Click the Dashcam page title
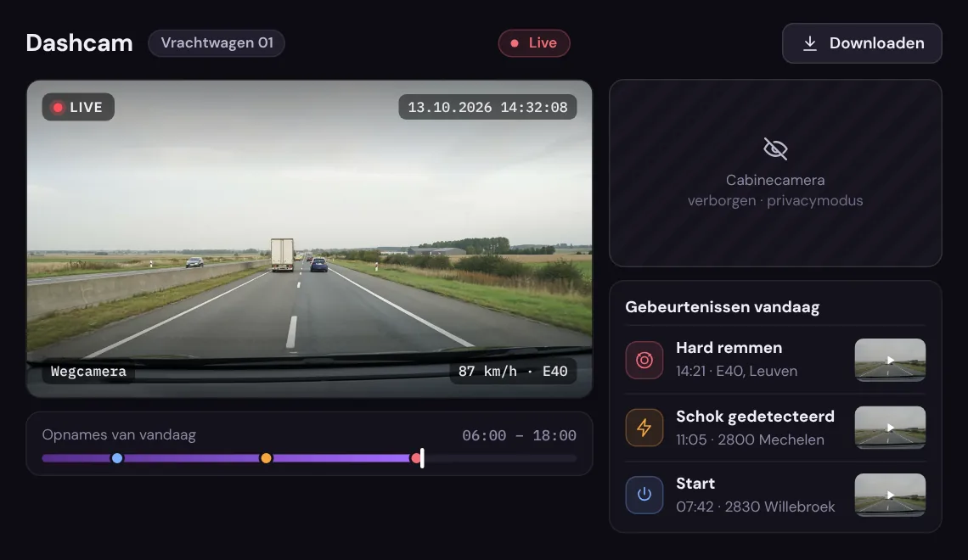Screen dimensions: 968x560 click(x=79, y=43)
